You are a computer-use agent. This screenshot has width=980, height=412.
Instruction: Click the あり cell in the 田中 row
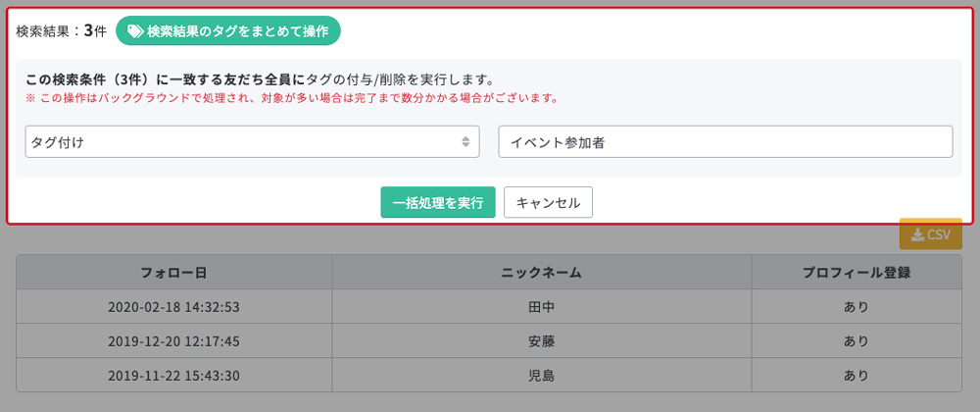pyautogui.click(x=857, y=306)
